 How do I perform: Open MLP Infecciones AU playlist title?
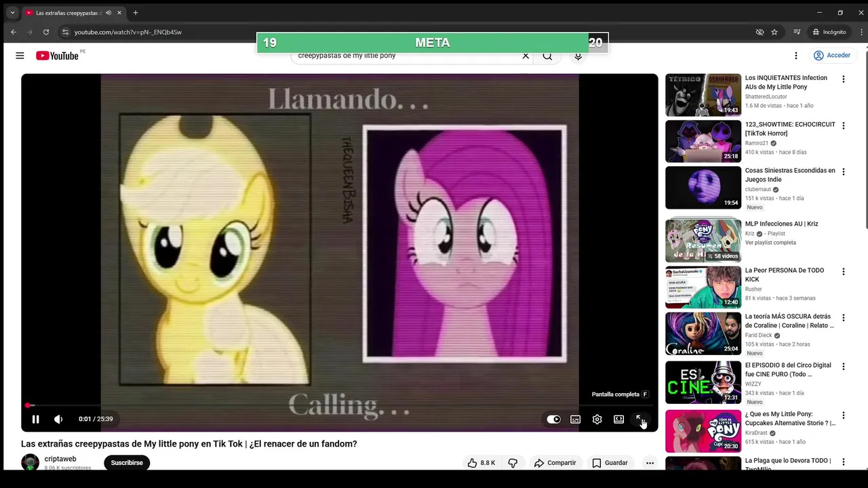781,224
